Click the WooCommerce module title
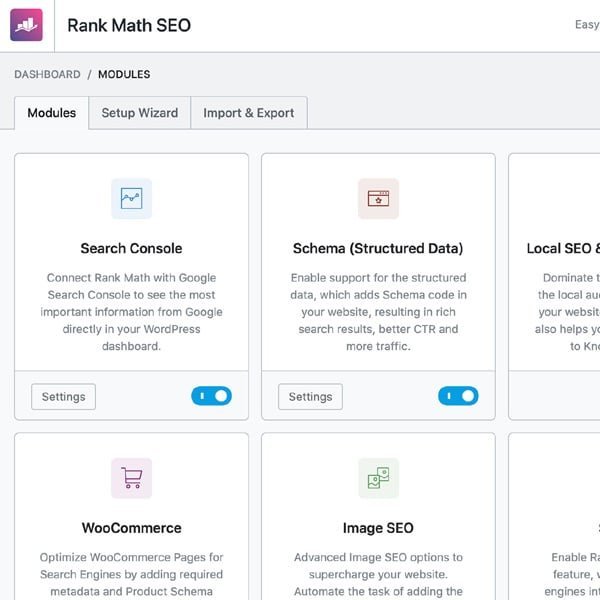Screen dimensions: 600x600 pos(131,528)
